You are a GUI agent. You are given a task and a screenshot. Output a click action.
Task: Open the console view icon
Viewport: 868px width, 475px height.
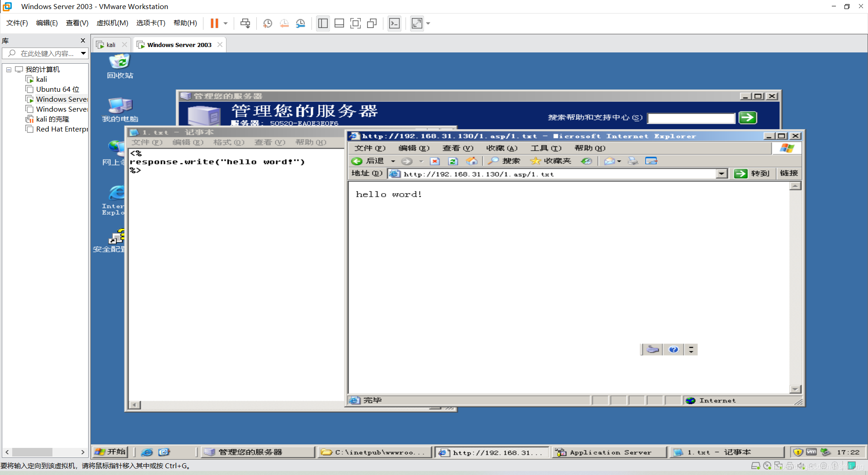coord(394,23)
